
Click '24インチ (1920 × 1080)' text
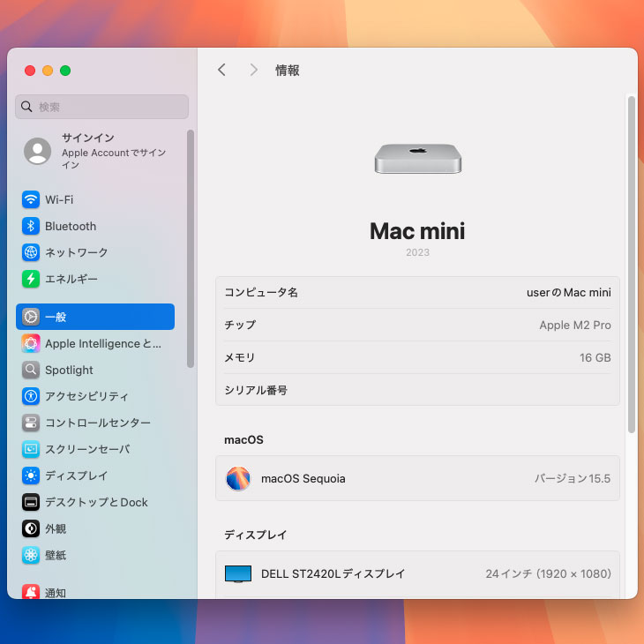[549, 573]
